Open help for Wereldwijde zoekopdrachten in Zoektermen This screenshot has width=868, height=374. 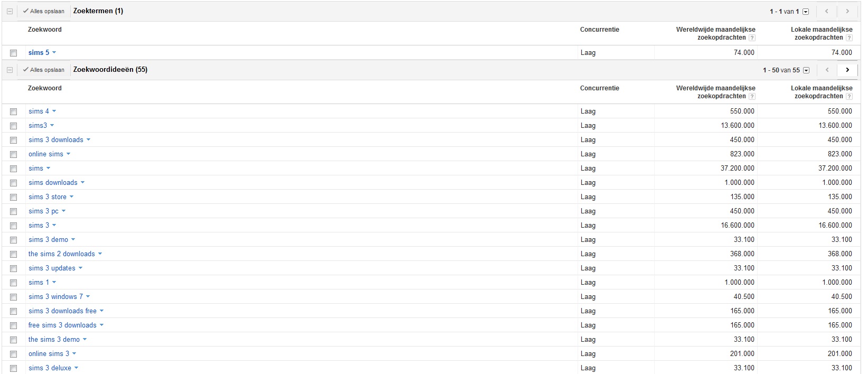click(752, 38)
